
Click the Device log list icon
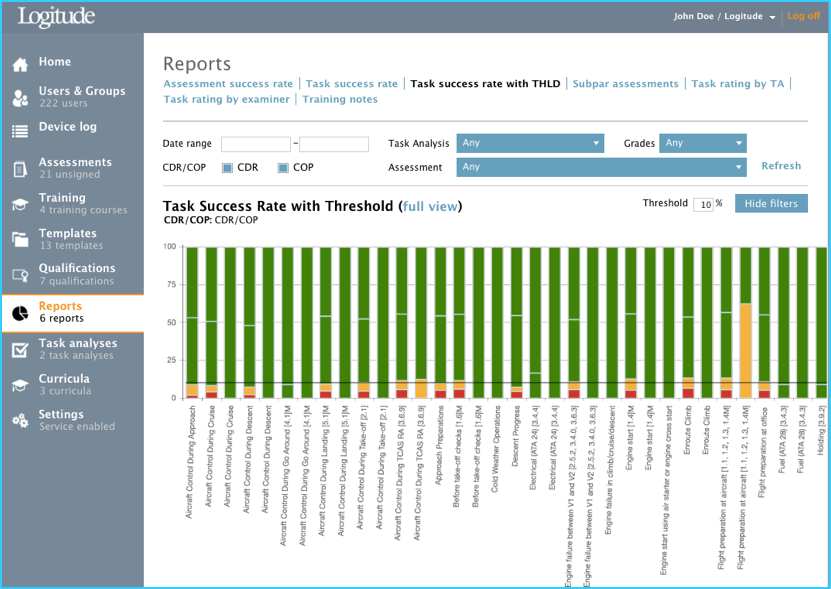pyautogui.click(x=20, y=131)
